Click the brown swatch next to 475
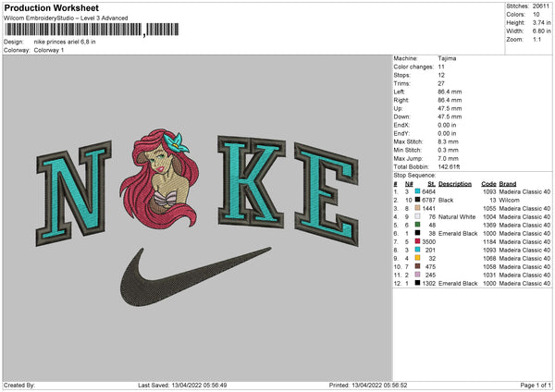This screenshot has height=392, width=555. pos(417,266)
